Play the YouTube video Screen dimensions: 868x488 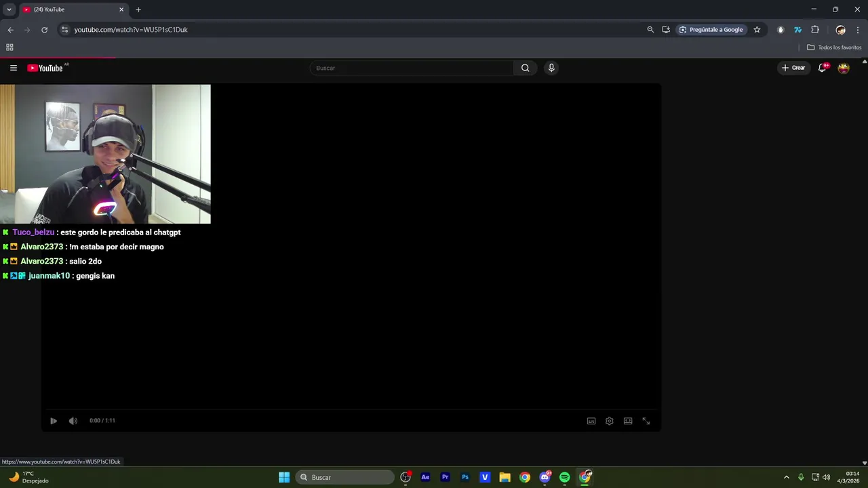pyautogui.click(x=54, y=421)
